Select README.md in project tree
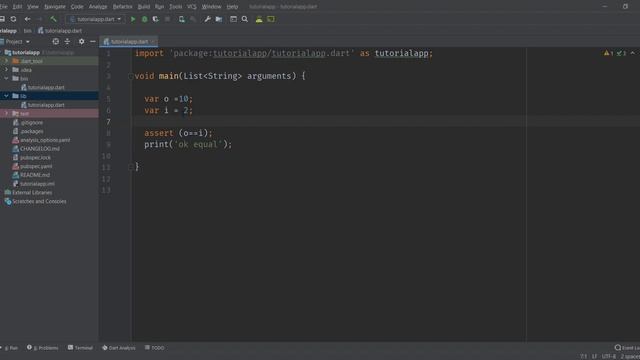 pyautogui.click(x=31, y=175)
